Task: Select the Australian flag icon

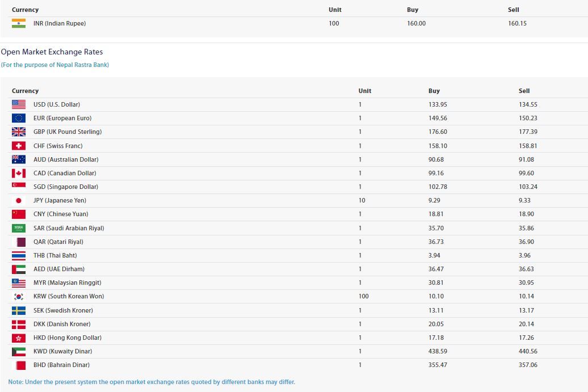Action: [x=18, y=159]
